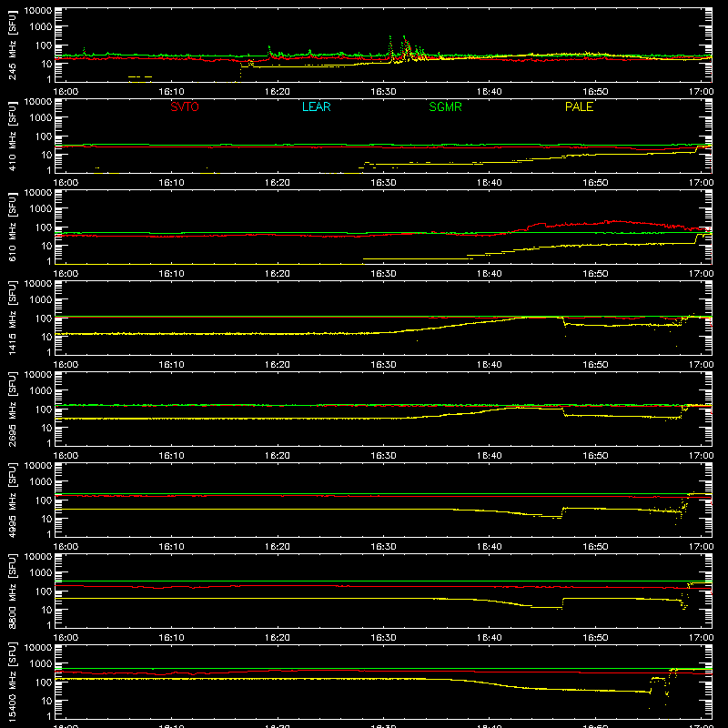Click the 100 tick label of 610 MHz plot
This screenshot has width=728, height=728.
(44, 227)
